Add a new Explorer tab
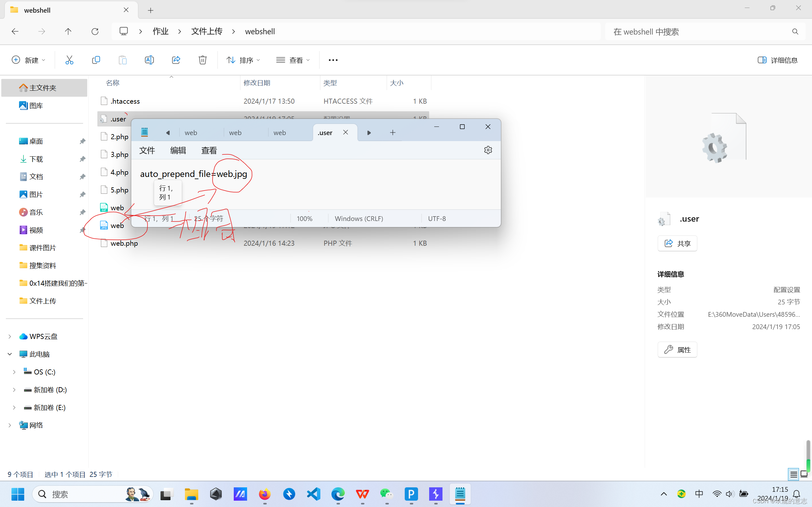The height and width of the screenshot is (507, 812). point(151,10)
